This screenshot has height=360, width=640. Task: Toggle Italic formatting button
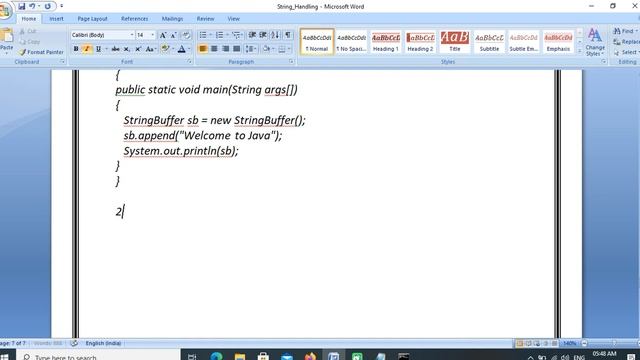point(87,49)
